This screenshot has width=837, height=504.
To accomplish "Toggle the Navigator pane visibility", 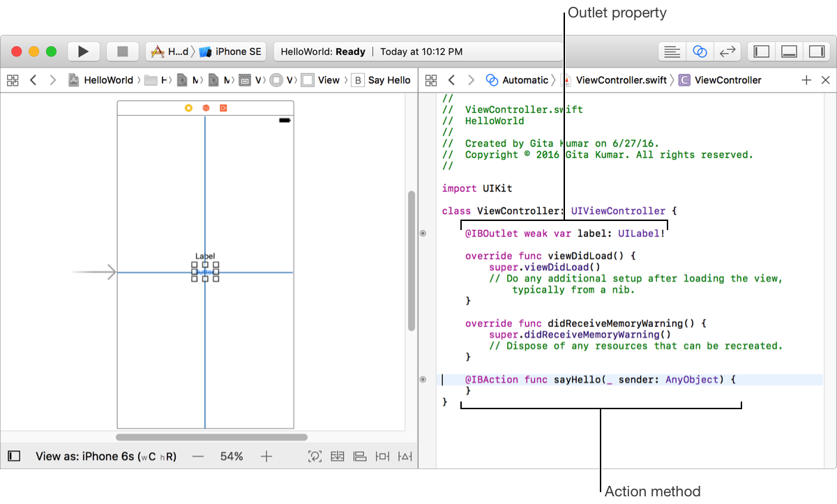I will pyautogui.click(x=762, y=52).
